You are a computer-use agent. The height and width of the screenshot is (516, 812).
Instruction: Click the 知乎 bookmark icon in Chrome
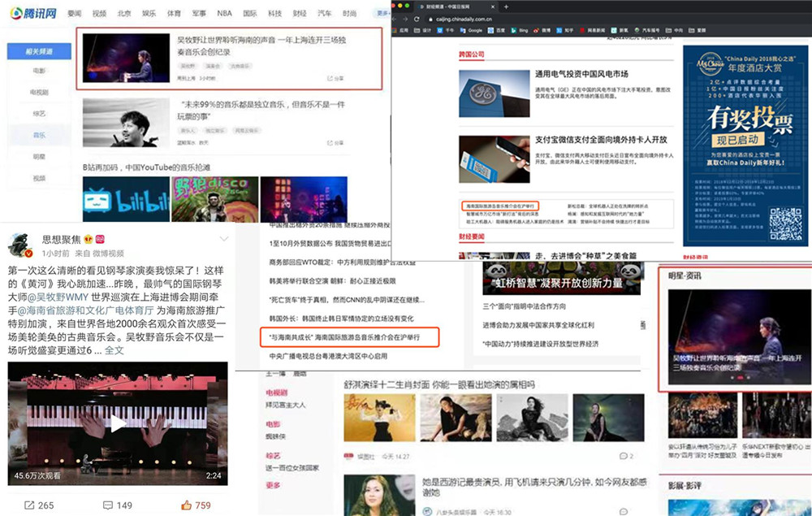pos(559,30)
